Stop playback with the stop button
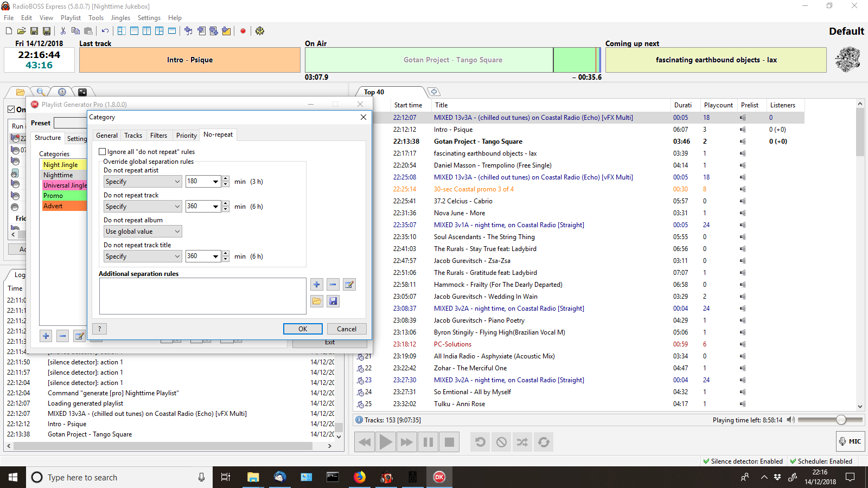Viewport: 868px width, 488px height. point(449,442)
